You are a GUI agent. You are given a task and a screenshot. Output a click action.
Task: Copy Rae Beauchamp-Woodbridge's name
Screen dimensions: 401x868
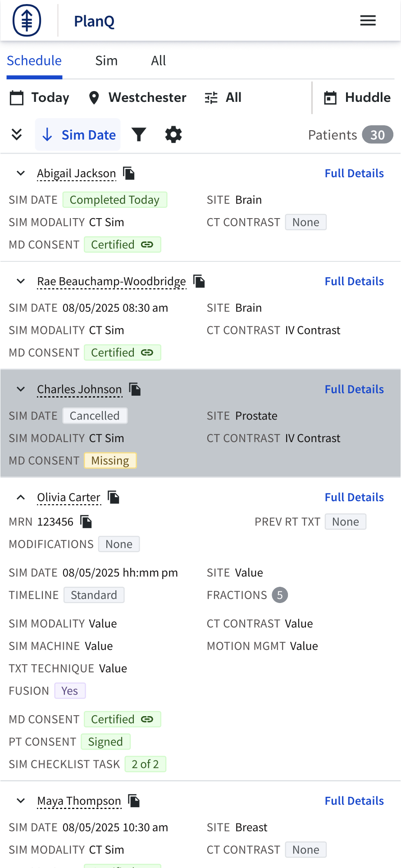(x=199, y=282)
